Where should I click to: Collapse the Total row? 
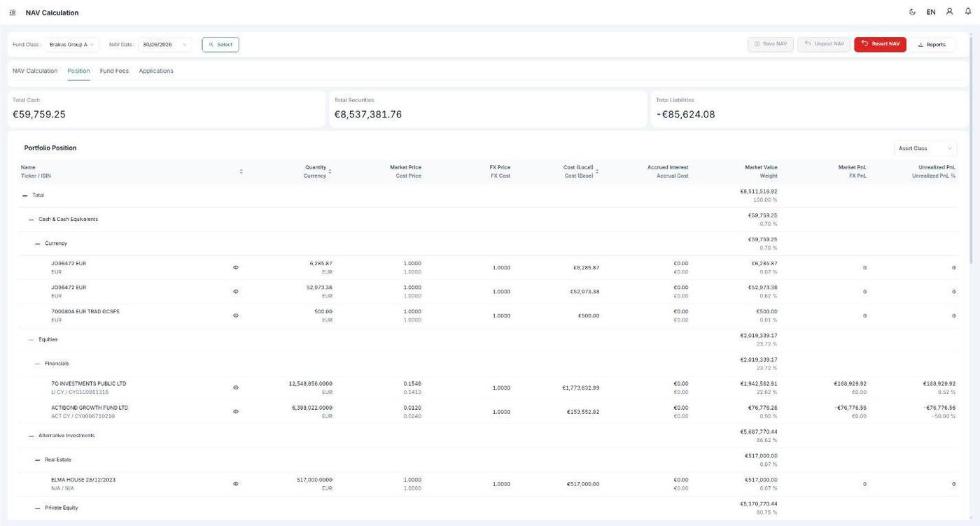point(25,195)
